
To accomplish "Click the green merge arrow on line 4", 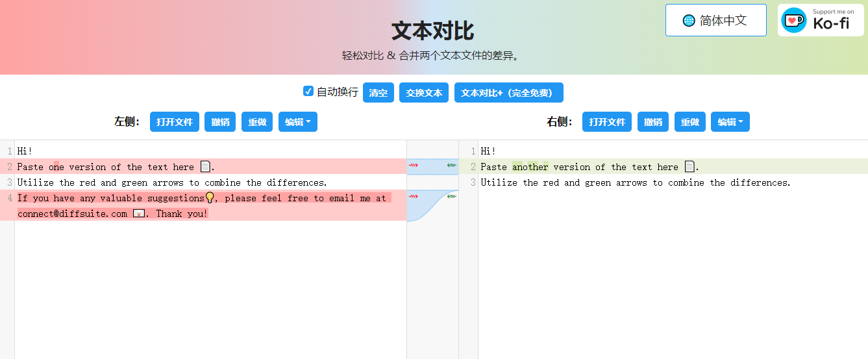I will click(452, 196).
